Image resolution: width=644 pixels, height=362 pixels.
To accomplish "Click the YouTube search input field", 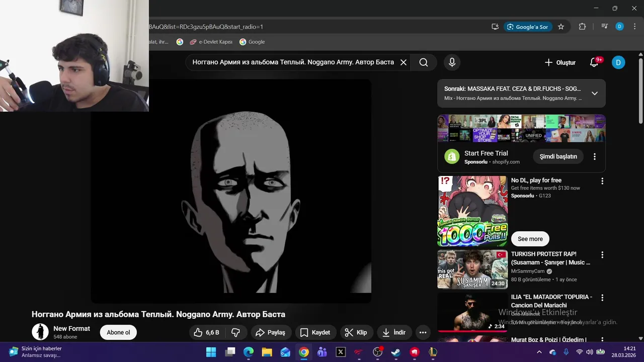I will (x=293, y=62).
